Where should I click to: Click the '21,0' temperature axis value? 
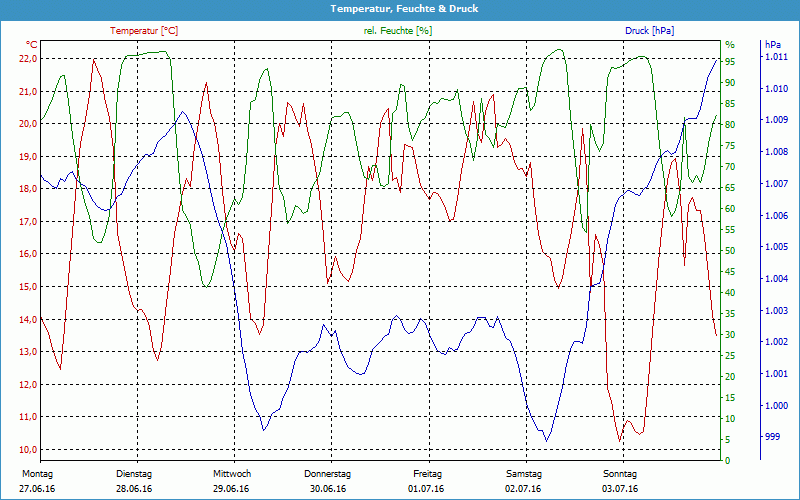point(28,92)
